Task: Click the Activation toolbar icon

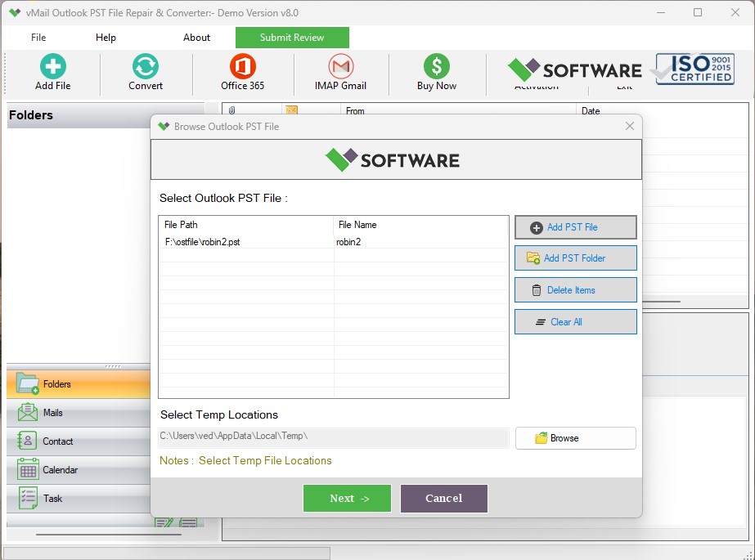Action: (x=535, y=78)
